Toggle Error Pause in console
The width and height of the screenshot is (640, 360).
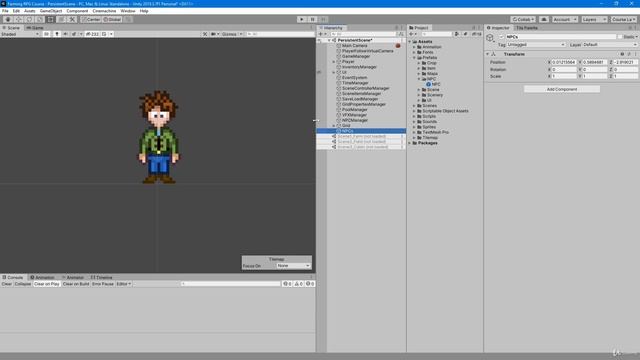click(102, 284)
